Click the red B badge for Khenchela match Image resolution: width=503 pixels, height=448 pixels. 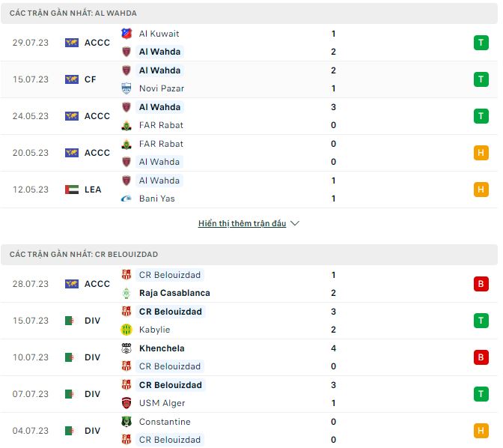coord(481,357)
